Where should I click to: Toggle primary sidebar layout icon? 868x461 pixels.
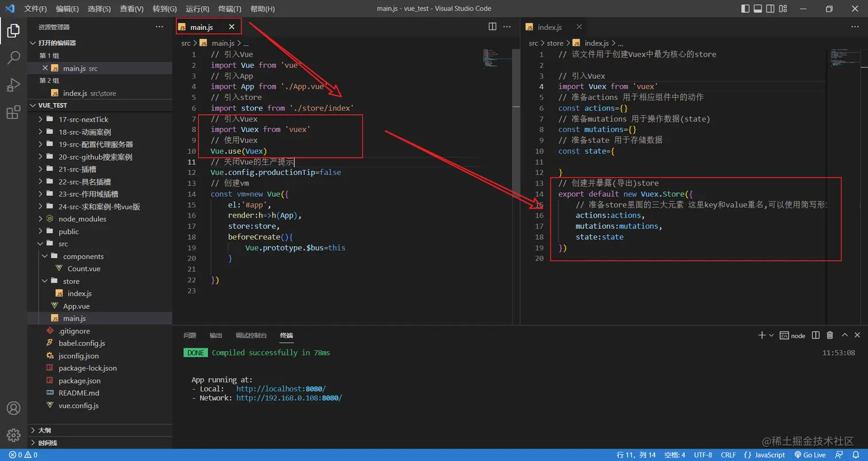coord(745,9)
